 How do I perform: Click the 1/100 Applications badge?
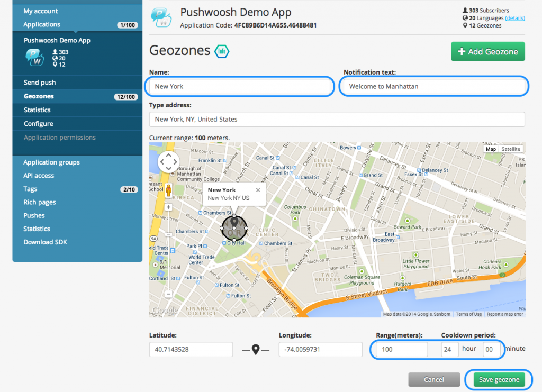[128, 25]
